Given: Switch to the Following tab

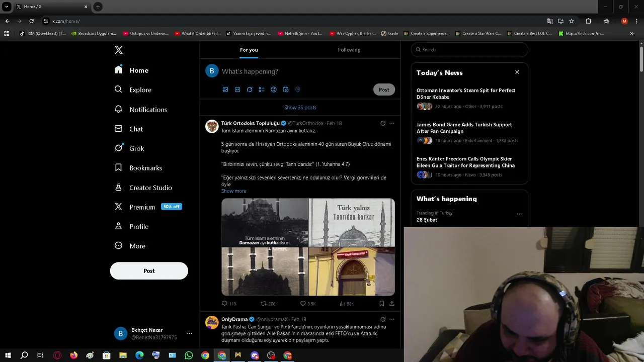Looking at the screenshot, I should 349,50.
